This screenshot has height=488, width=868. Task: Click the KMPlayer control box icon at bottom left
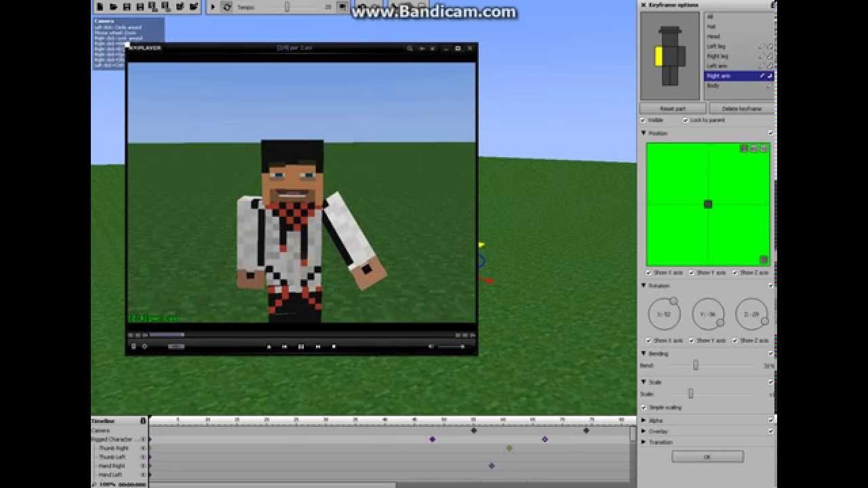134,346
